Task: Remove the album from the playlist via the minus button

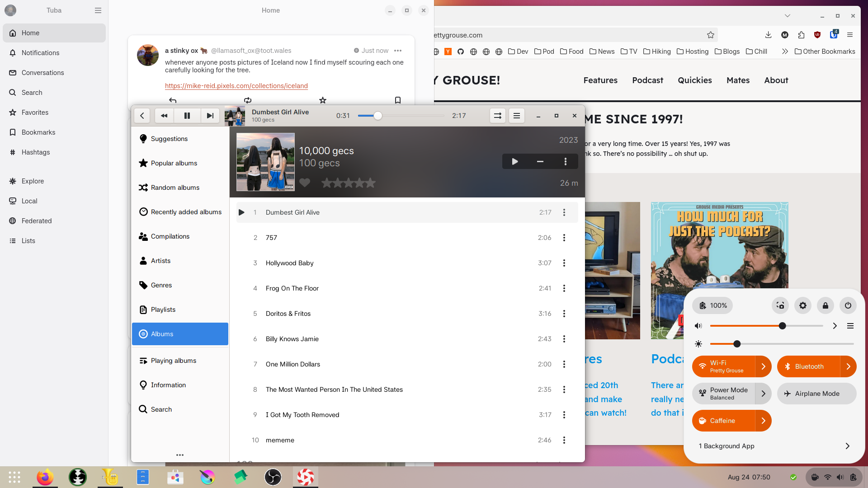Action: pyautogui.click(x=540, y=161)
